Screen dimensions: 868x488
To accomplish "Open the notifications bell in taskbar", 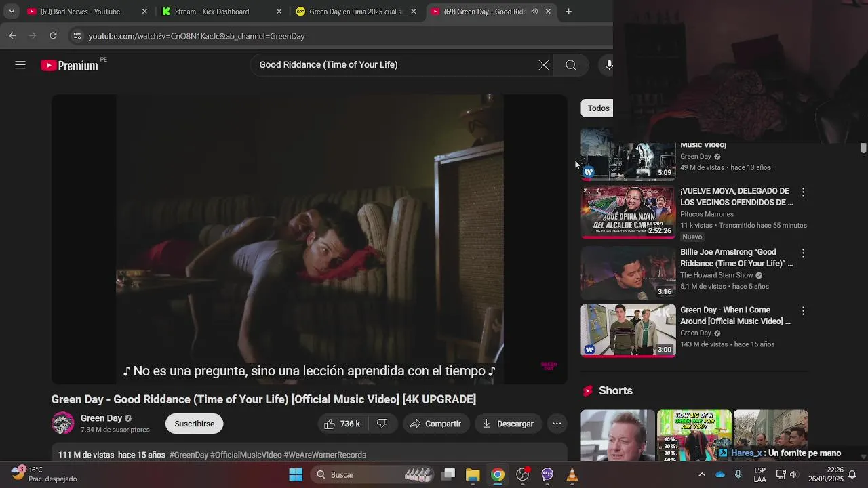I will tap(852, 474).
